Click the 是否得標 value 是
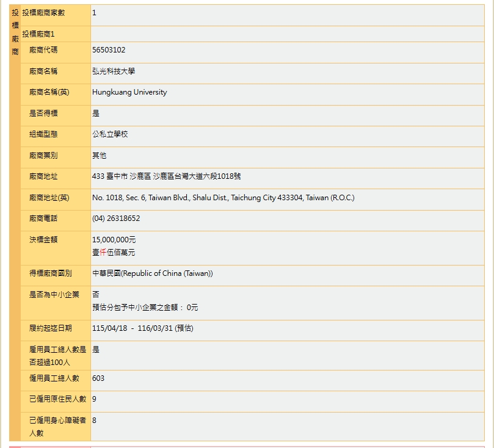494x448 pixels. 96,114
